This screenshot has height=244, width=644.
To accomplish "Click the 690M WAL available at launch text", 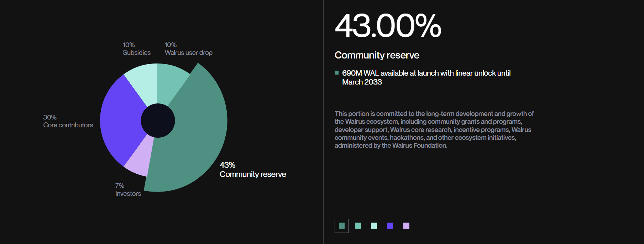I will pos(426,77).
